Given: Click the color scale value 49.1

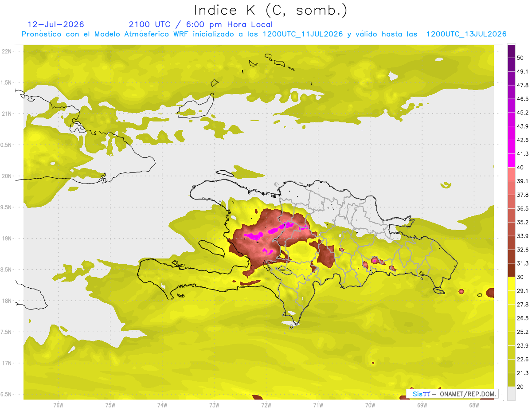Looking at the screenshot, I should (522, 71).
